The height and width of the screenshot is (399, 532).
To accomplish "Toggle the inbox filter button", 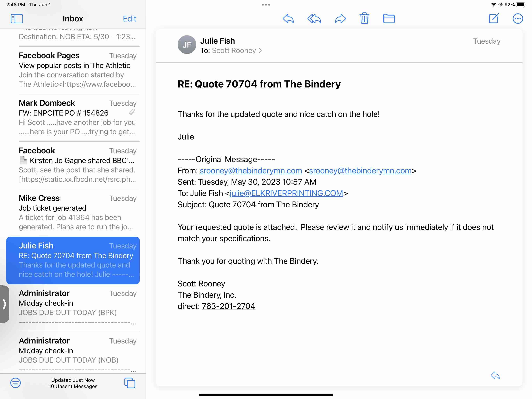I will [x=15, y=383].
